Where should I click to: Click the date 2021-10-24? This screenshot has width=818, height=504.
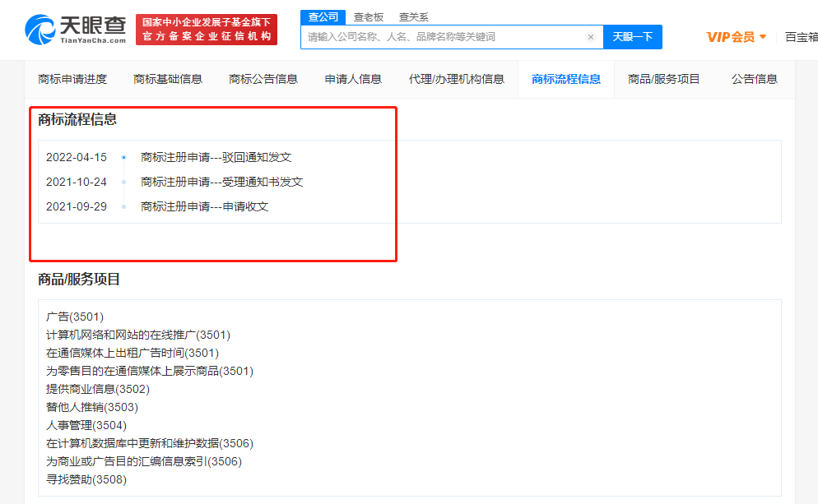(77, 182)
